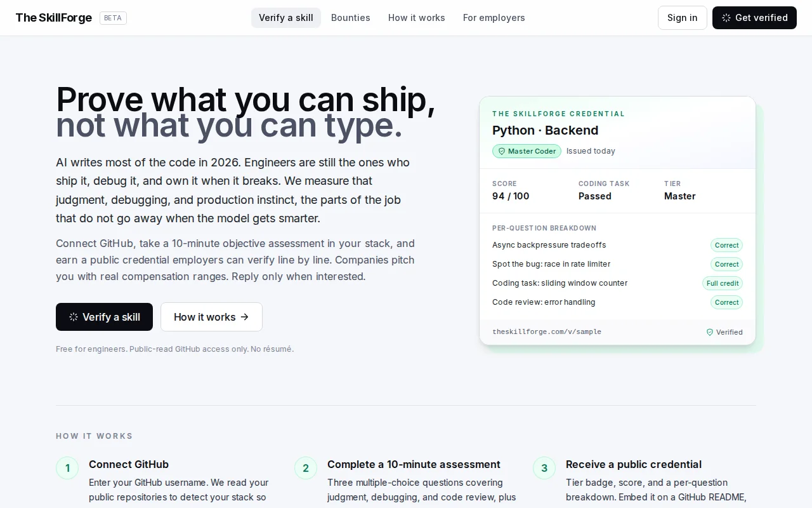Screen dimensions: 812x508
Task: Open the For employers page
Action: (x=494, y=18)
